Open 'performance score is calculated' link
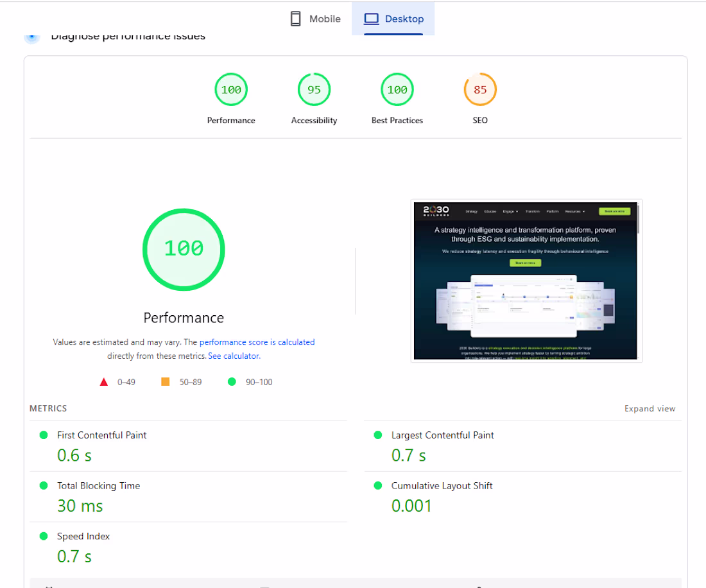This screenshot has width=706, height=588. (x=257, y=342)
